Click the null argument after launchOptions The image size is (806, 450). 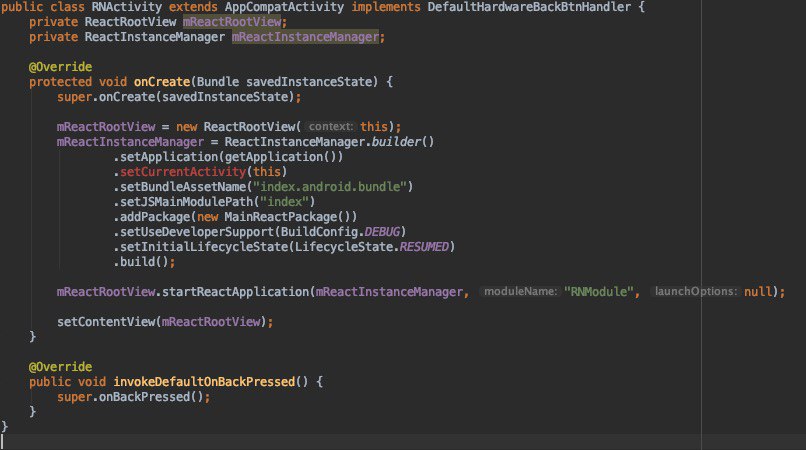coord(758,292)
